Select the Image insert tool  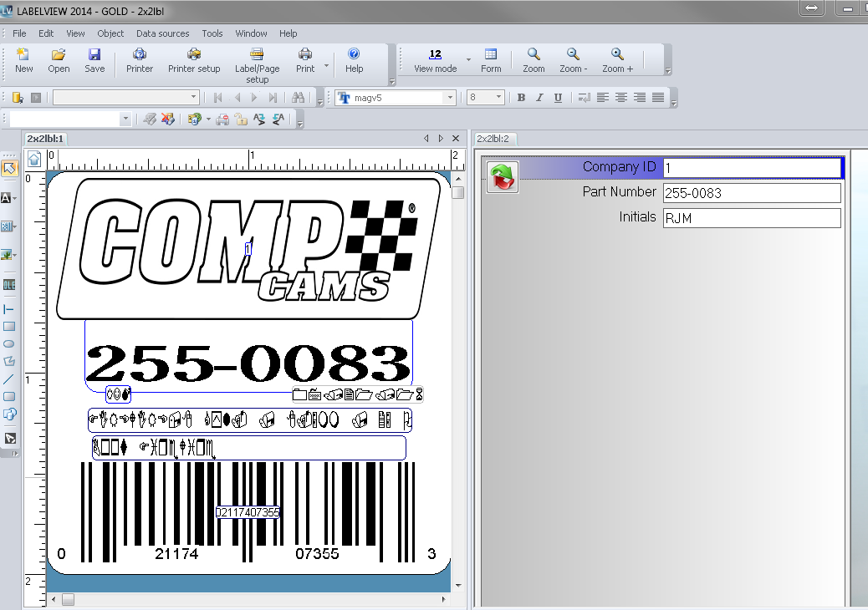click(7, 254)
